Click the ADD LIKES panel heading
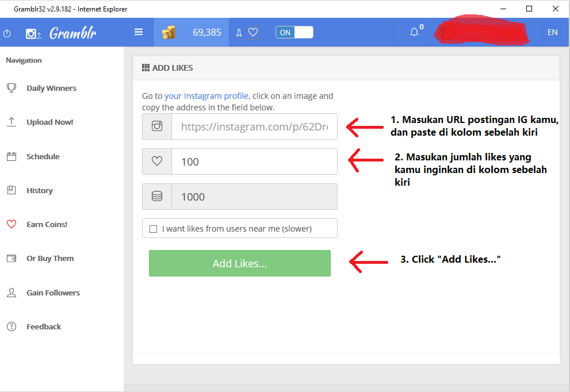 click(x=173, y=68)
